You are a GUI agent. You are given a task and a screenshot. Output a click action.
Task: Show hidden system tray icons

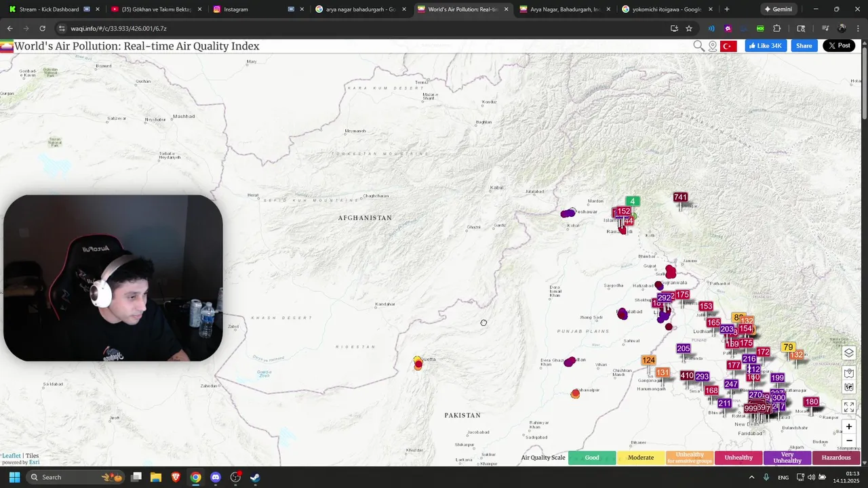click(751, 477)
